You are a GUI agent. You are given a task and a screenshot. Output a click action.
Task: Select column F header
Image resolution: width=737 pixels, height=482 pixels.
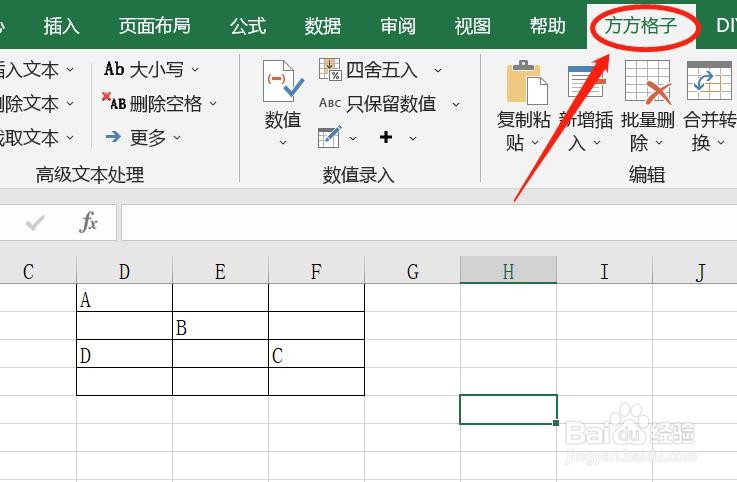316,271
